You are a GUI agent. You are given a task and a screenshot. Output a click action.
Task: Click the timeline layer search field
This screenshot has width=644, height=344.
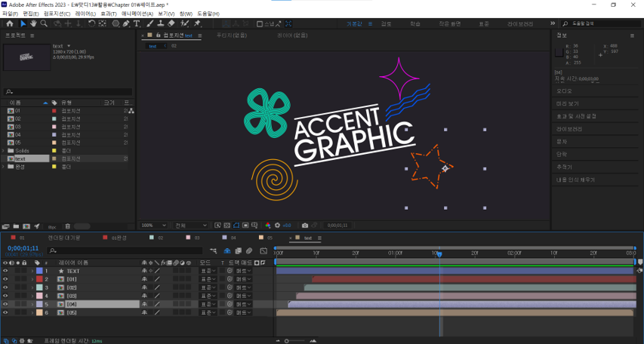(125, 250)
